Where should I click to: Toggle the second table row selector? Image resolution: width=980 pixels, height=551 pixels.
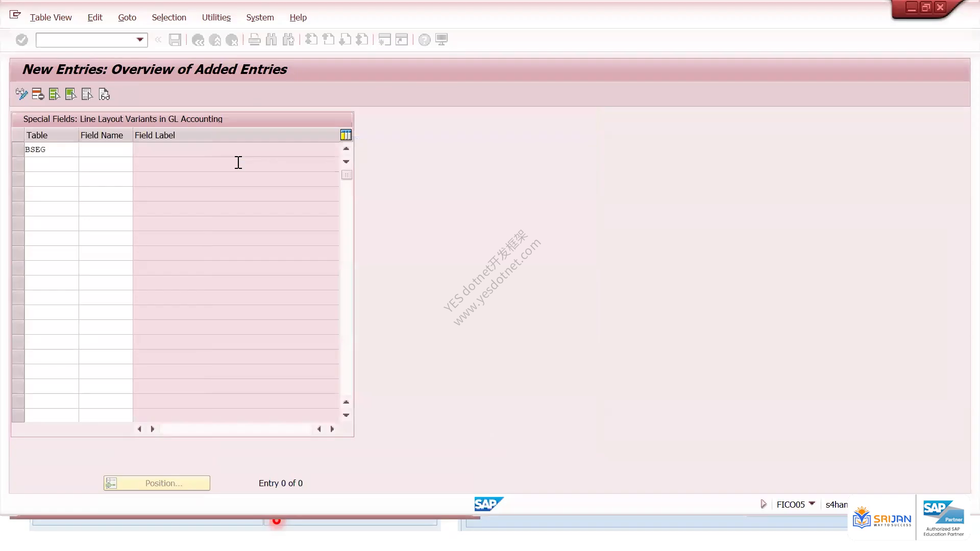[18, 164]
